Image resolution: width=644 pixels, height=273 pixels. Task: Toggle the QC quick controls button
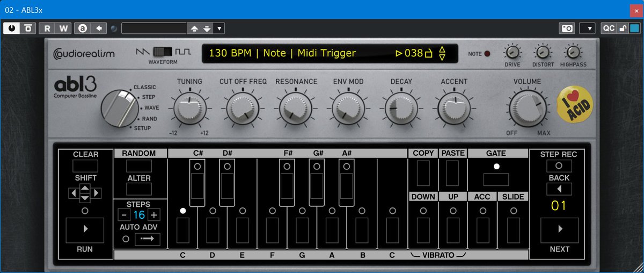coord(609,28)
